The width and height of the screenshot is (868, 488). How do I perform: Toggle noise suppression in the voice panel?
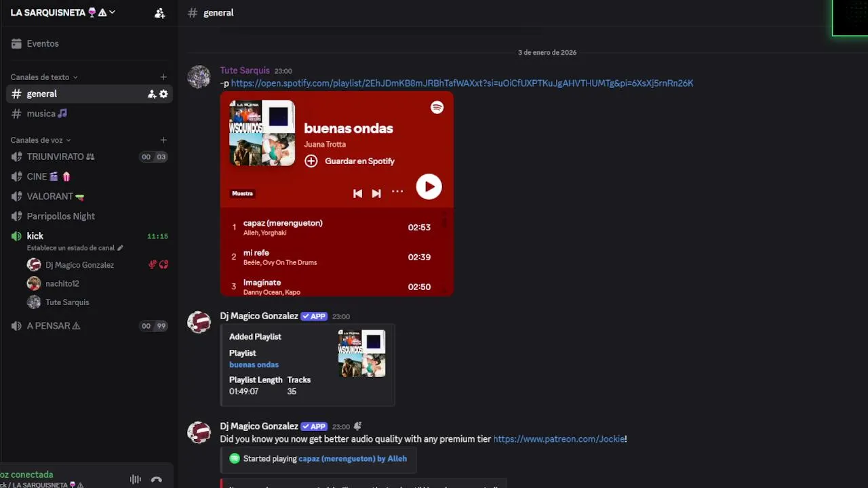click(x=136, y=480)
